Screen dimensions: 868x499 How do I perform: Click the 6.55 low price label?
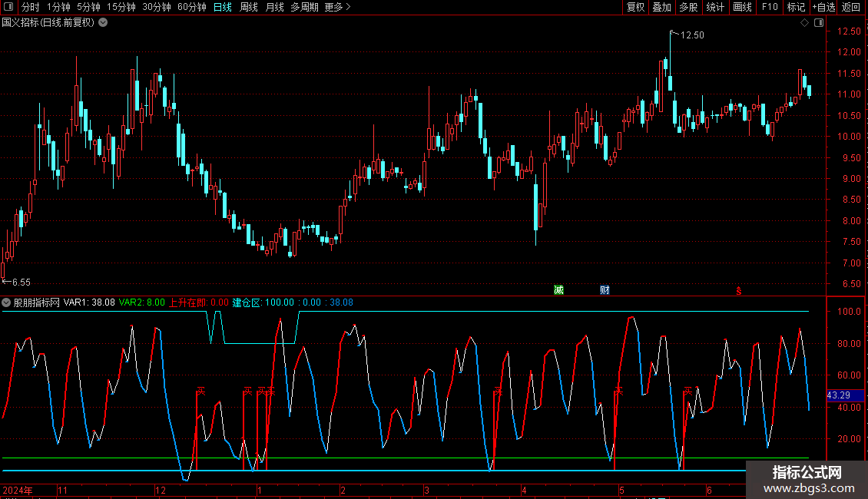[21, 283]
